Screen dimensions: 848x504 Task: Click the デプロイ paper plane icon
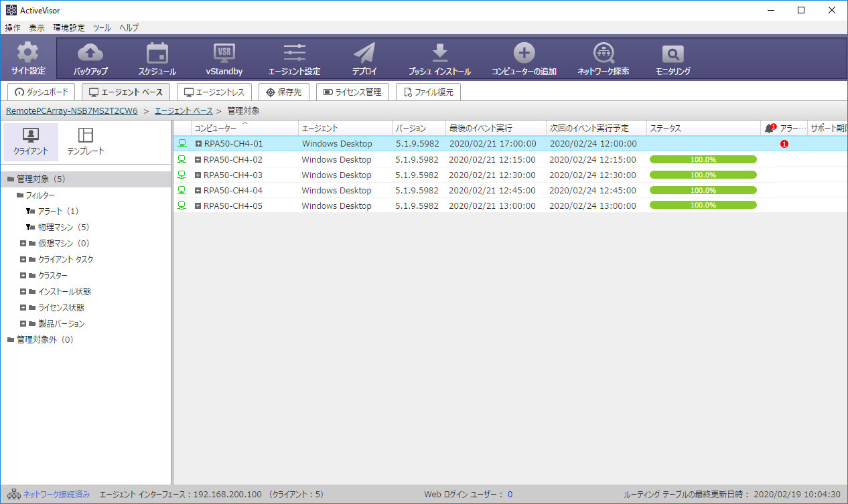coord(364,54)
